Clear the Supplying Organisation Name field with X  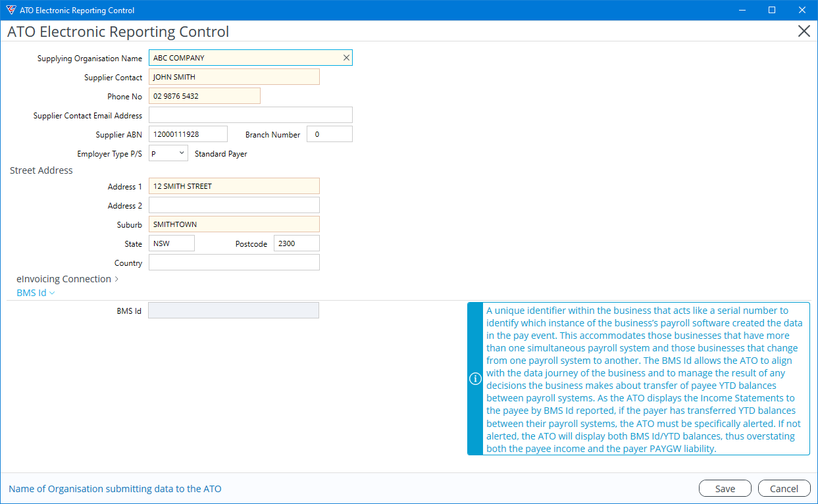pyautogui.click(x=346, y=58)
